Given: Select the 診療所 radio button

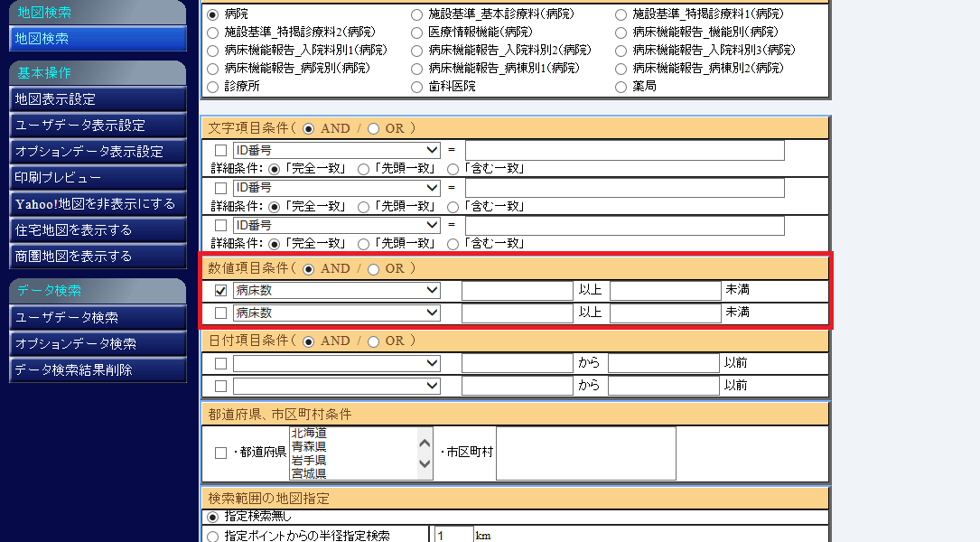Looking at the screenshot, I should pyautogui.click(x=213, y=87).
